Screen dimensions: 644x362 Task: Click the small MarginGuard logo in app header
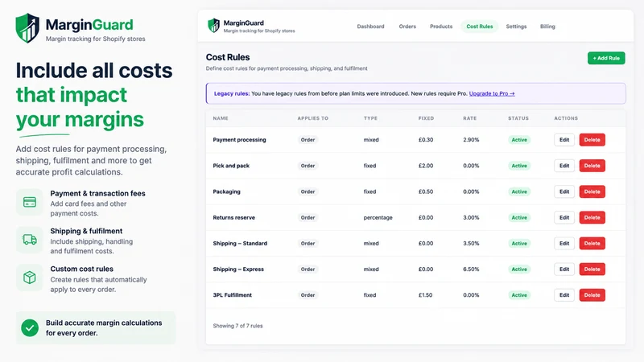tap(213, 26)
